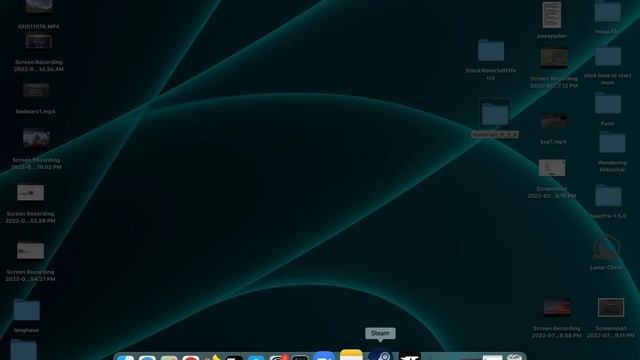Select the Screenshot ending 9.11 PM
Image resolution: width=640 pixels, height=360 pixels.
pos(611,307)
